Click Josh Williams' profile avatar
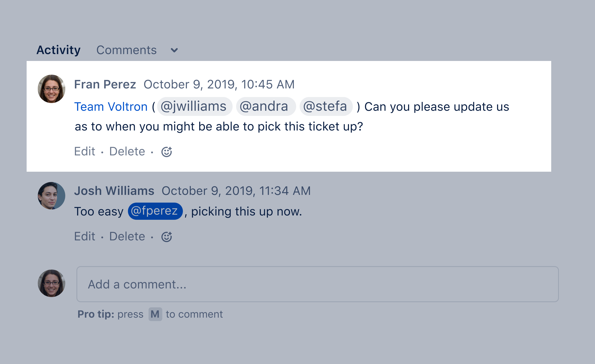This screenshot has width=595, height=364. [x=52, y=196]
